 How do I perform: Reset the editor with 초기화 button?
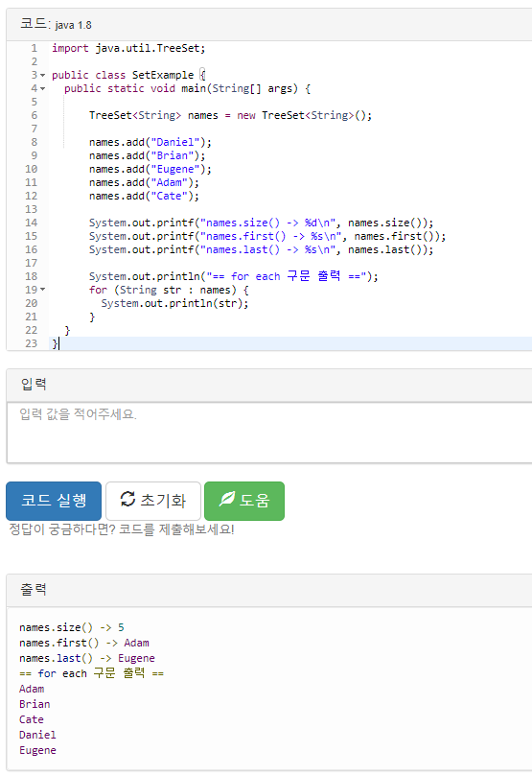pyautogui.click(x=153, y=500)
